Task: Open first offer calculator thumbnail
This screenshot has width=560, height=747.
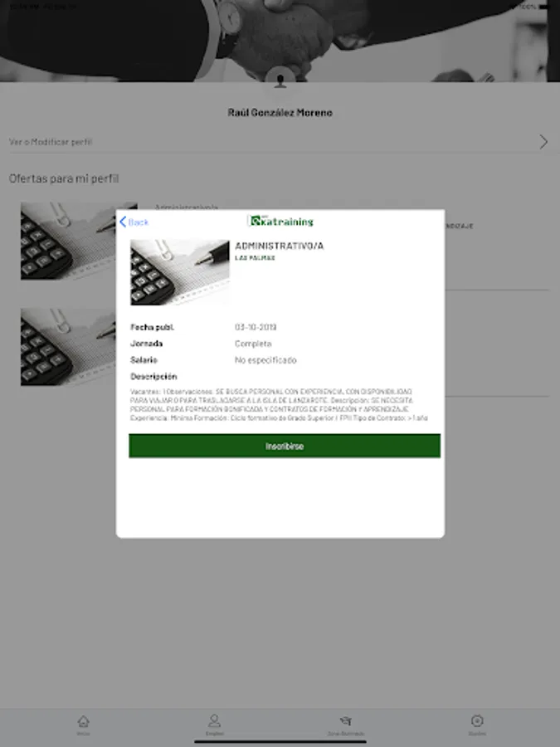Action: pyautogui.click(x=68, y=241)
